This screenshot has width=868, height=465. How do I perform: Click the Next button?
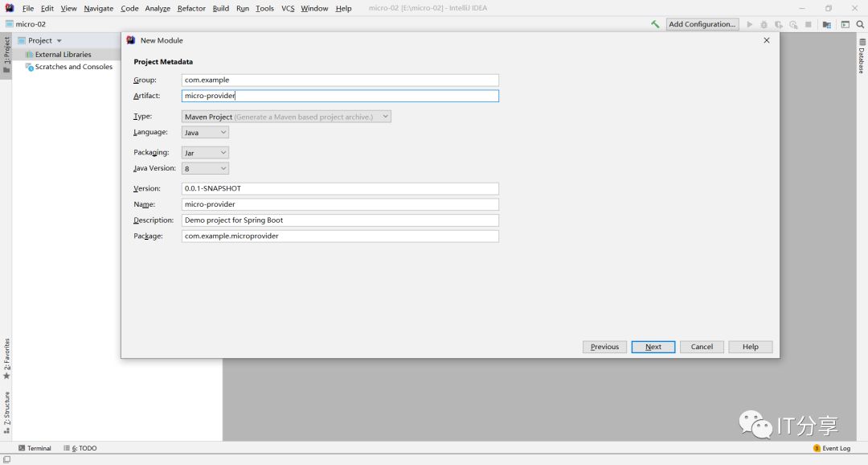pos(653,347)
